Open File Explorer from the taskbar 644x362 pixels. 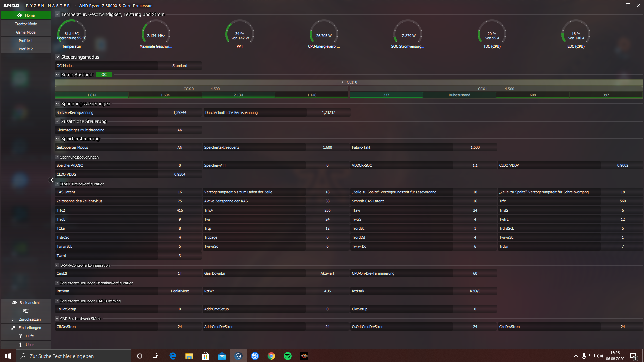[189, 356]
